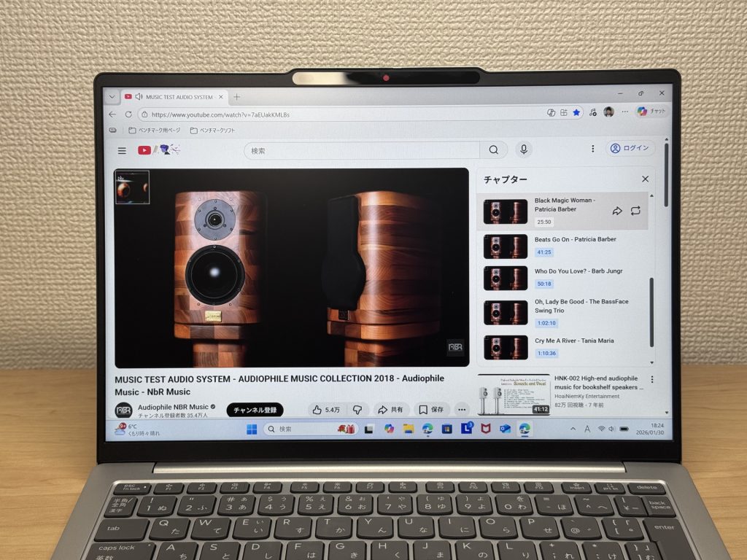Click the voice search microphone icon
Image resolution: width=747 pixels, height=560 pixels.
coord(523,149)
